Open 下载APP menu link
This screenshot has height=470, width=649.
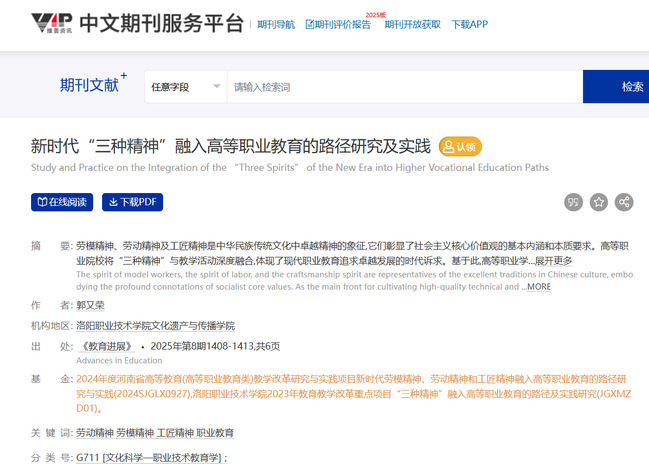pyautogui.click(x=469, y=24)
